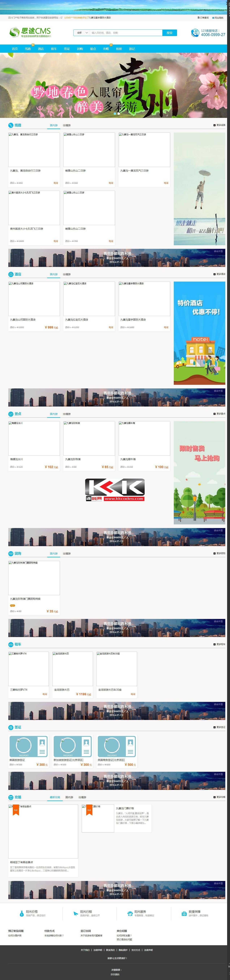Open 酒店 in the navigation bar

41,49
